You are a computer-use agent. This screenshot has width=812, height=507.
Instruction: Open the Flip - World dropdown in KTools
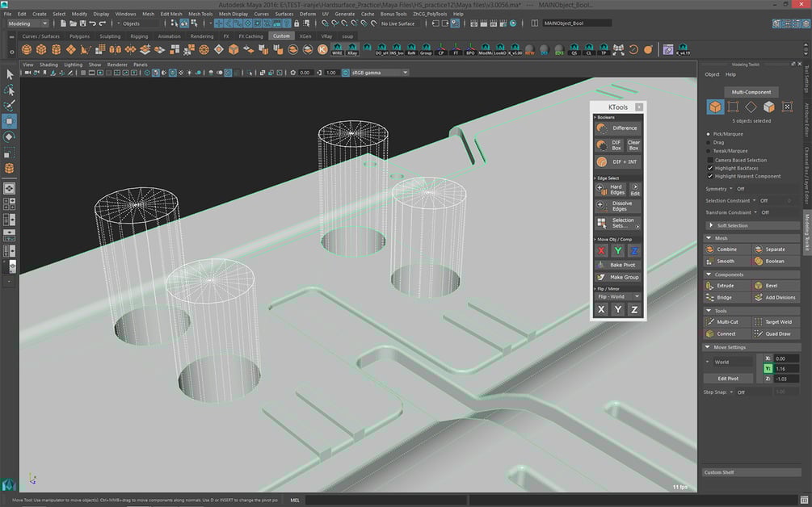[617, 296]
